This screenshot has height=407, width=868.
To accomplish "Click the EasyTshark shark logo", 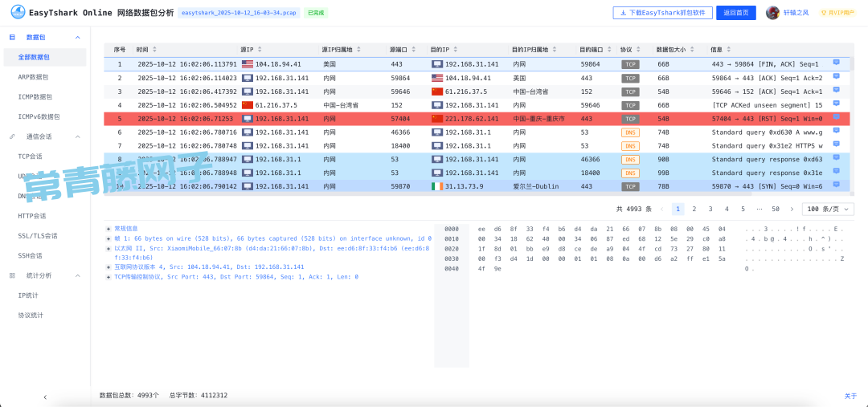I will pos(17,13).
